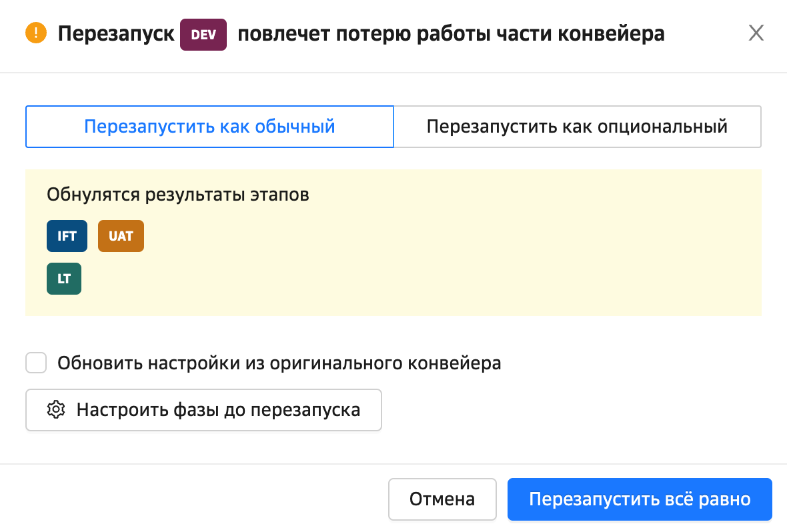
Task: Click the green LT stage badge
Action: pos(64,279)
